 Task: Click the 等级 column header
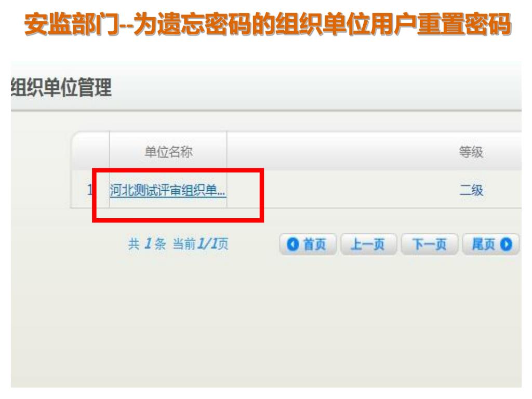pyautogui.click(x=471, y=152)
